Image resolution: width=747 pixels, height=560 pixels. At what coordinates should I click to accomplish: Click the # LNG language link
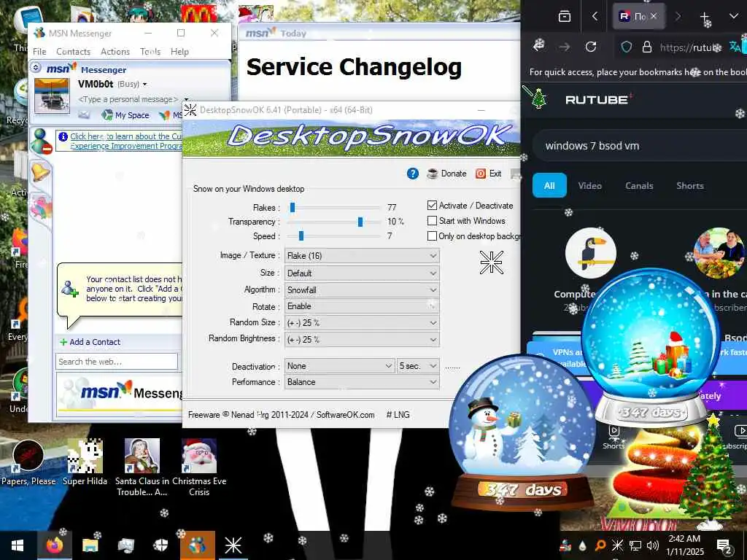point(398,415)
